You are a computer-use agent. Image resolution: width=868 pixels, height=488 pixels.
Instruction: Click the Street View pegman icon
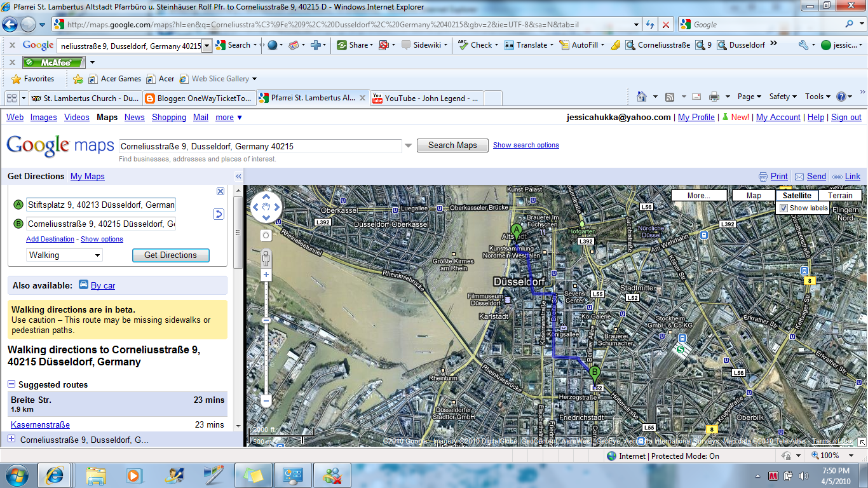[266, 257]
